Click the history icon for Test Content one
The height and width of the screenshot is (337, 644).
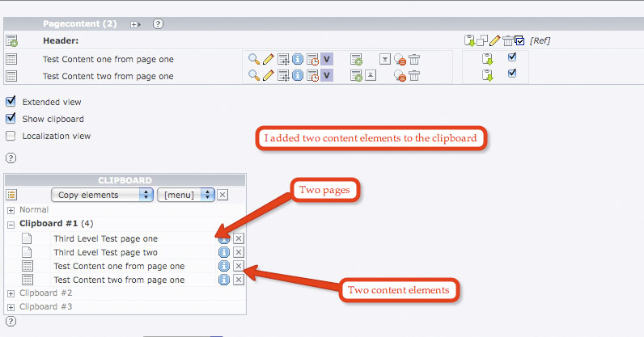(311, 59)
